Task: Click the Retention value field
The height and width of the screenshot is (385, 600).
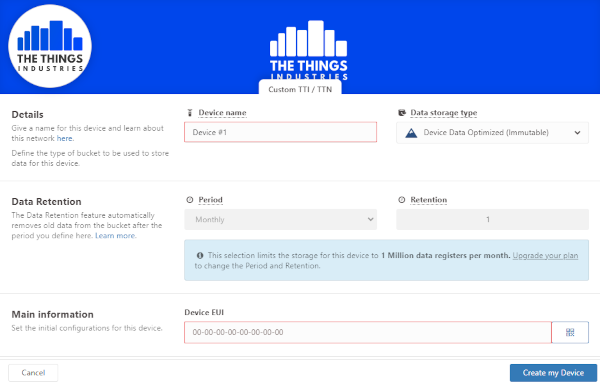Action: click(x=492, y=220)
